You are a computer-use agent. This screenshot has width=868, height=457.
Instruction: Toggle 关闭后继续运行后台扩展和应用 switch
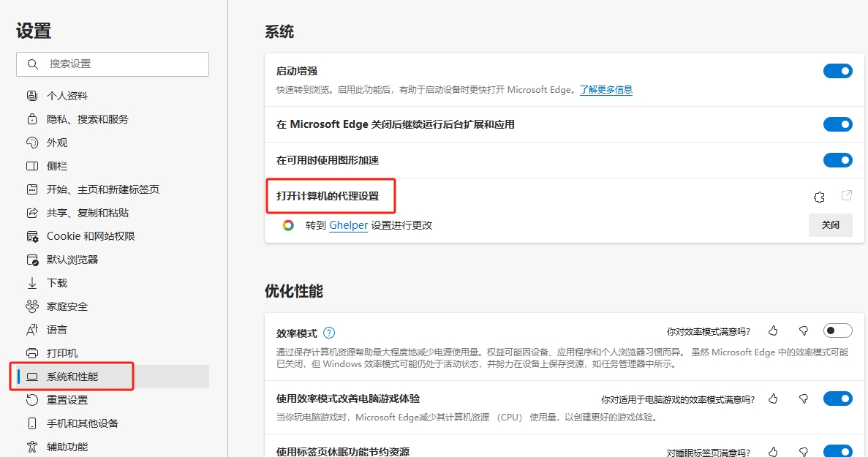[837, 124]
